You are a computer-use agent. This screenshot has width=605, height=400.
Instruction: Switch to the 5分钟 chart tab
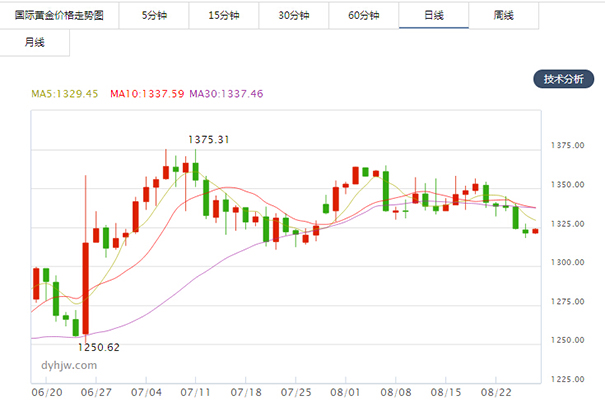(154, 15)
